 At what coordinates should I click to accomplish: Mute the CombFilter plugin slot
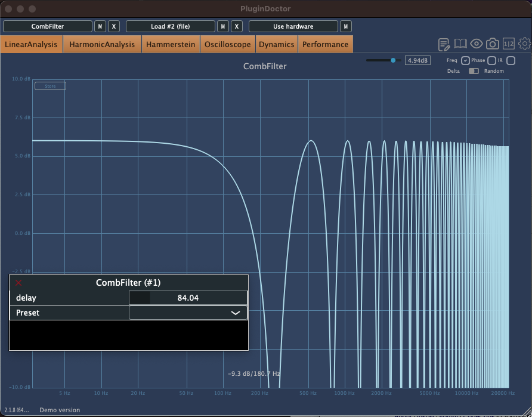point(100,26)
